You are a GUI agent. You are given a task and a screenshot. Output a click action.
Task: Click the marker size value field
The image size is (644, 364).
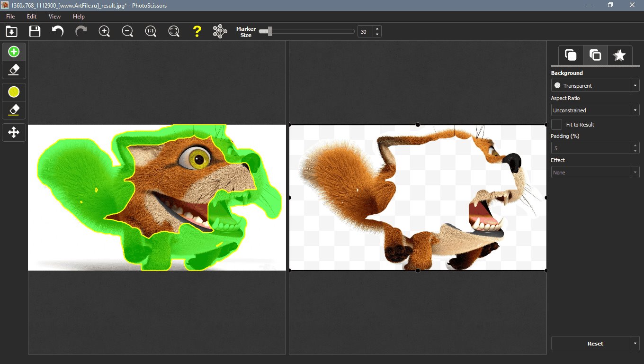365,32
